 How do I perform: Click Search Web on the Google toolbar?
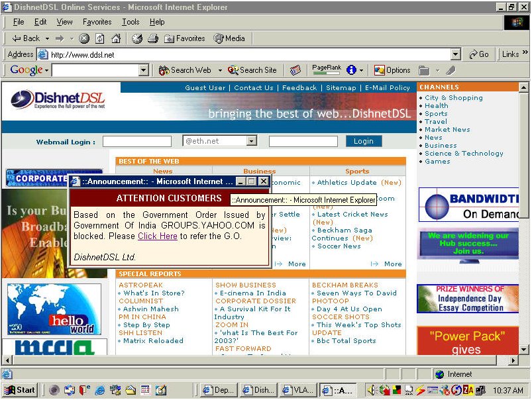click(x=185, y=70)
